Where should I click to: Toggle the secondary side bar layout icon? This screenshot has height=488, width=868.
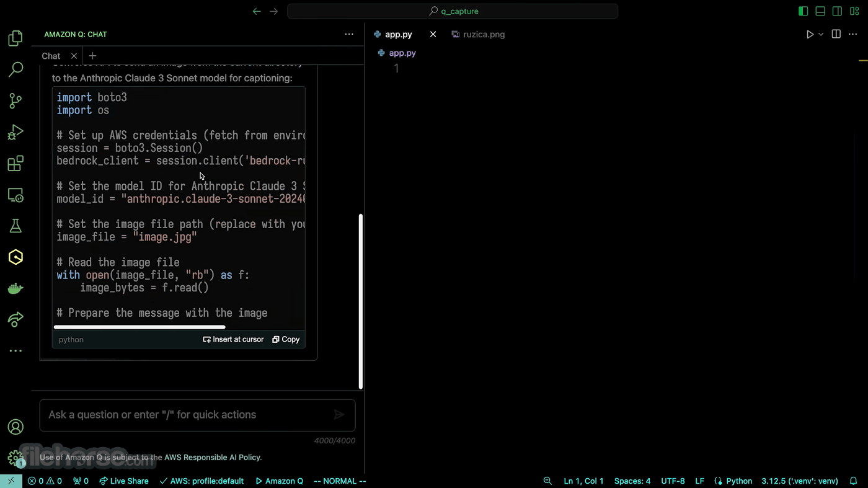837,11
